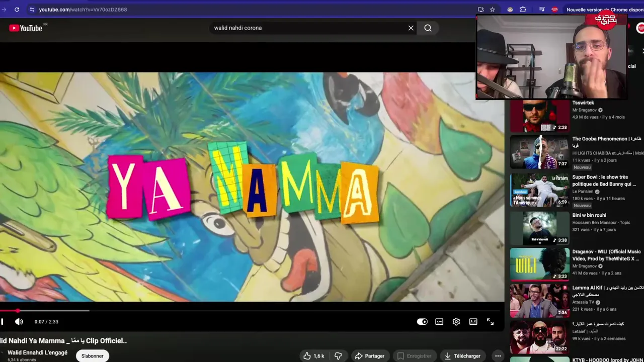Image resolution: width=644 pixels, height=362 pixels.
Task: Open the media controls icon in Chrome toolbar
Action: pos(542,10)
